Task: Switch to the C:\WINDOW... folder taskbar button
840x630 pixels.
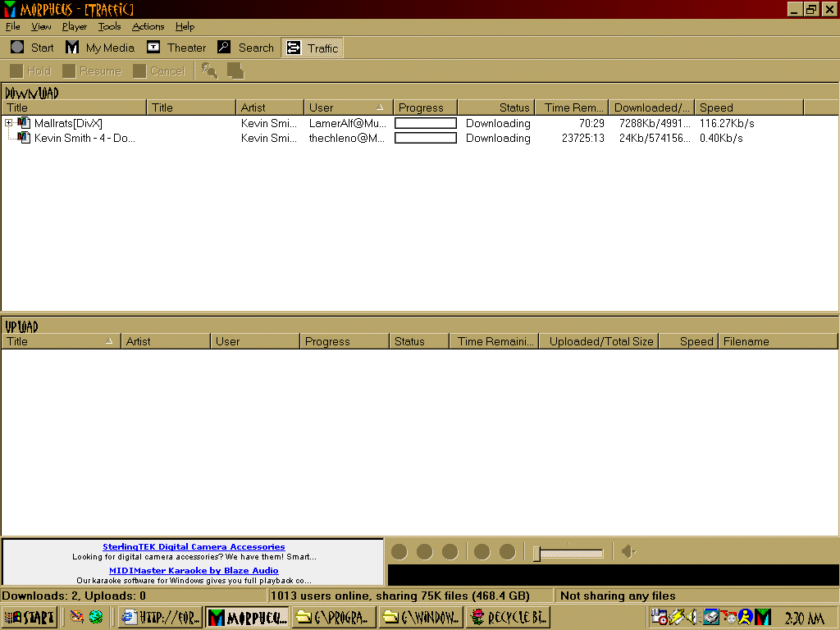Action: tap(422, 617)
